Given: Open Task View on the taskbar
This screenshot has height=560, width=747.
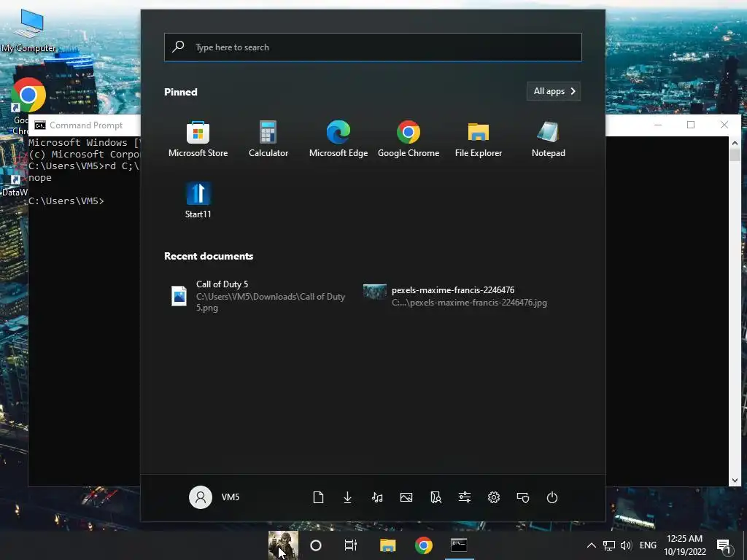Looking at the screenshot, I should 351,545.
